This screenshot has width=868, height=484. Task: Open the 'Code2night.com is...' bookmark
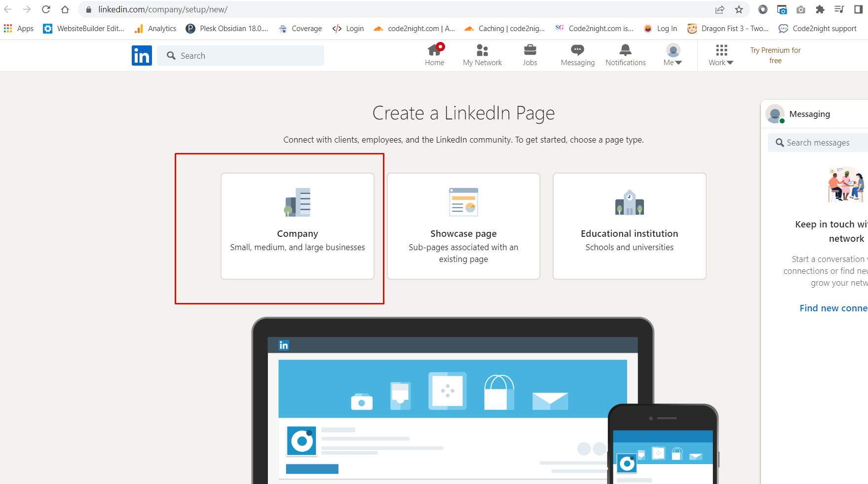point(594,29)
